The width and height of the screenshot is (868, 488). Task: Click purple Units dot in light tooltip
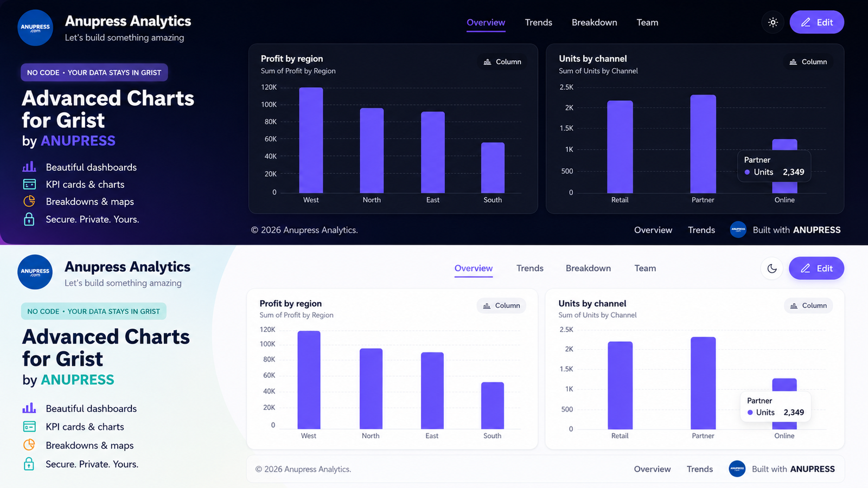(750, 413)
